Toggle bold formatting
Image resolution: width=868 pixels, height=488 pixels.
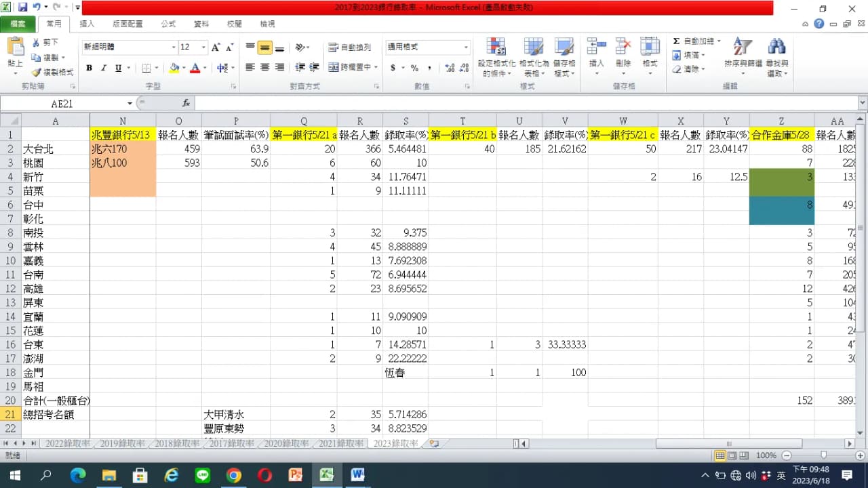pyautogui.click(x=89, y=68)
